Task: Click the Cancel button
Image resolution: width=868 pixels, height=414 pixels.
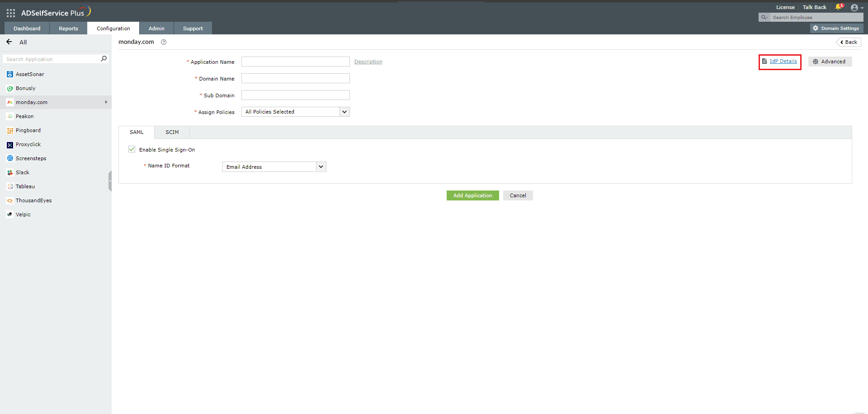Action: pyautogui.click(x=518, y=195)
